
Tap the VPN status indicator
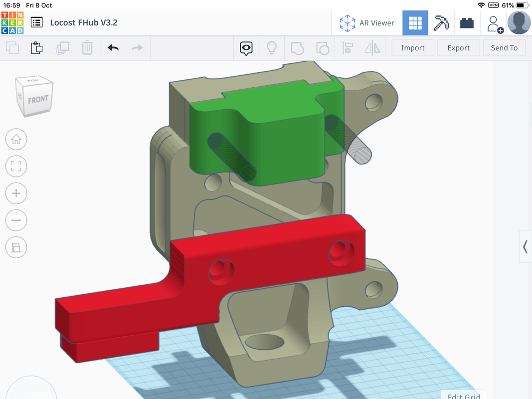click(493, 5)
